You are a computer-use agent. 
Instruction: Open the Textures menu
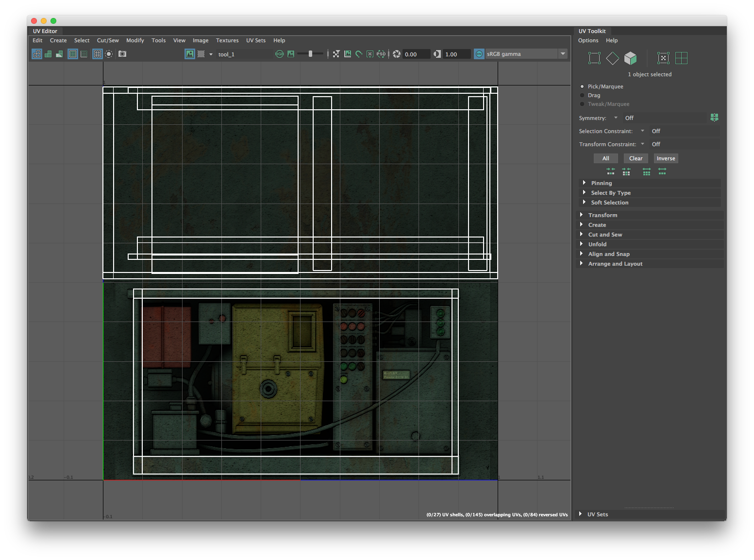coord(227,40)
